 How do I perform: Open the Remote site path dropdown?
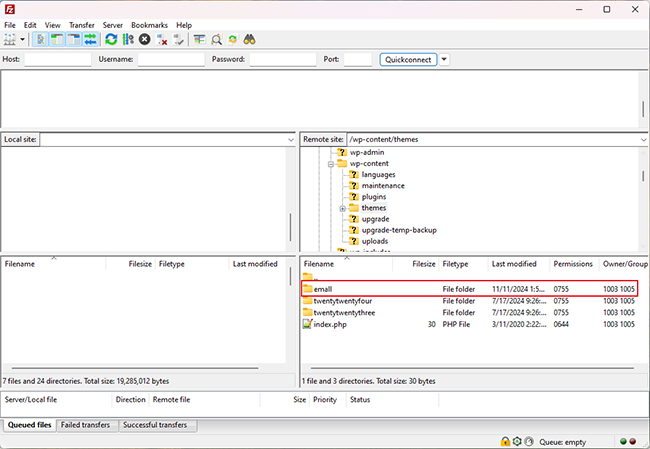click(x=643, y=140)
